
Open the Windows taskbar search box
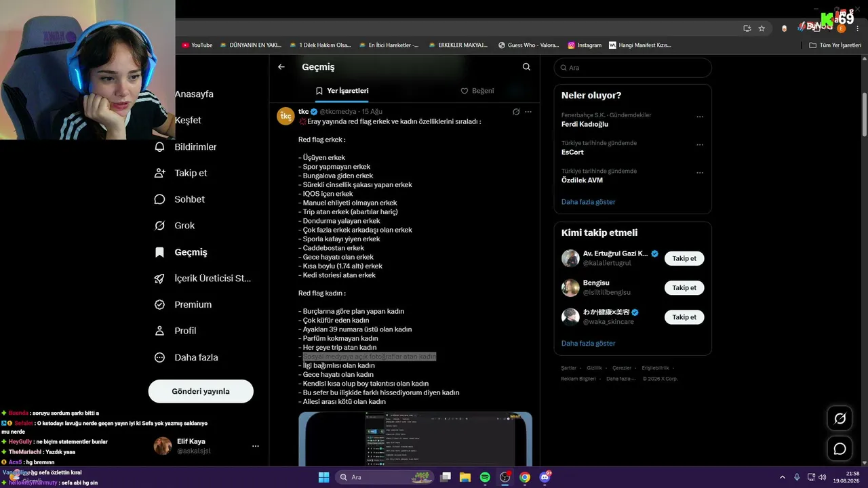(x=385, y=477)
